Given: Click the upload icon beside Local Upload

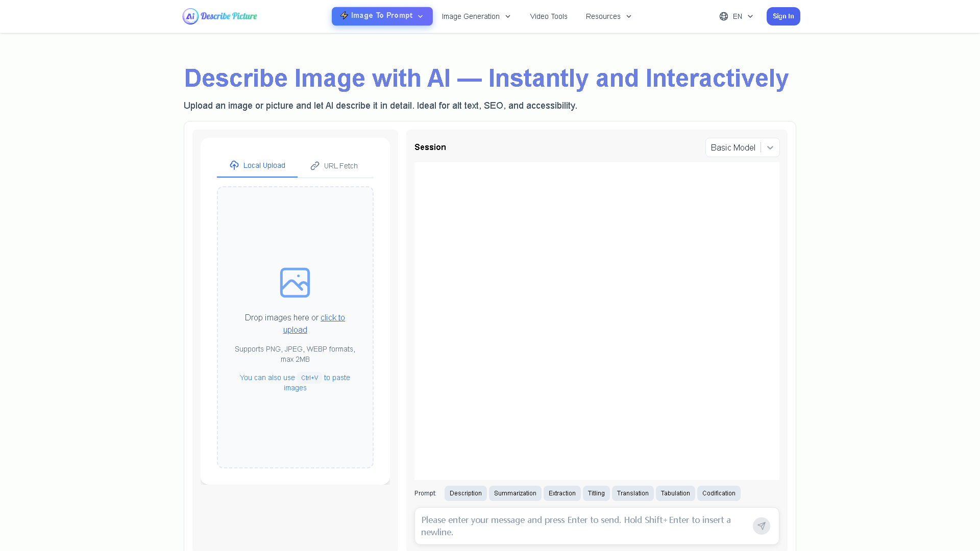Looking at the screenshot, I should pos(234,165).
